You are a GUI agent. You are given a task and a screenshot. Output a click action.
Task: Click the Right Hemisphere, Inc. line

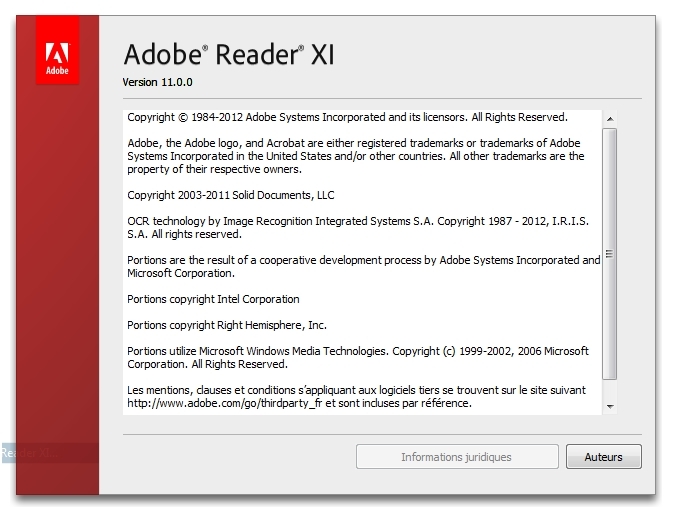click(227, 325)
